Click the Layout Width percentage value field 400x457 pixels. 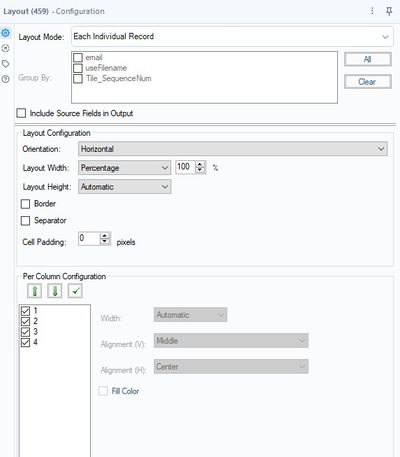[x=185, y=167]
